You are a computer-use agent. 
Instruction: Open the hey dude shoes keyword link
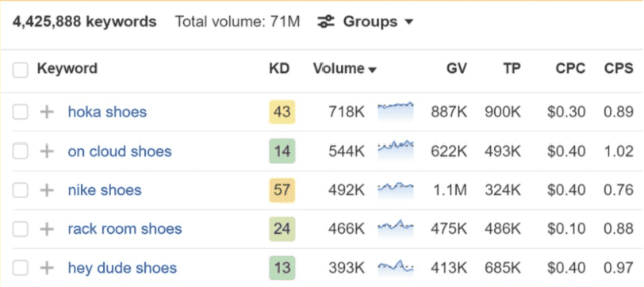pos(122,268)
